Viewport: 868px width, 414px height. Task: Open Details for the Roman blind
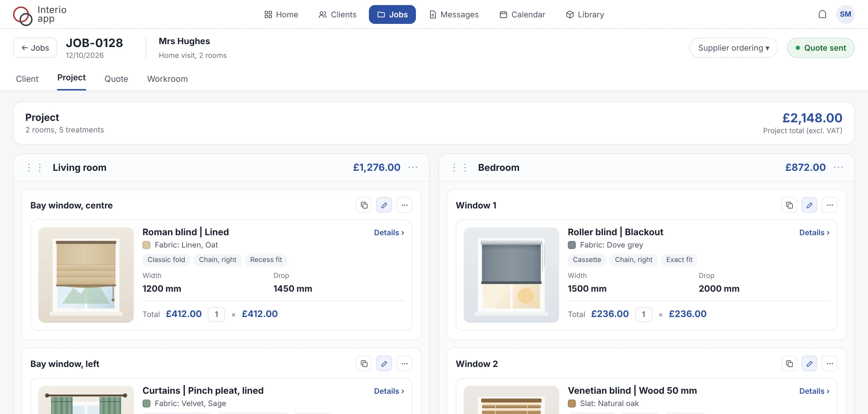coord(389,233)
